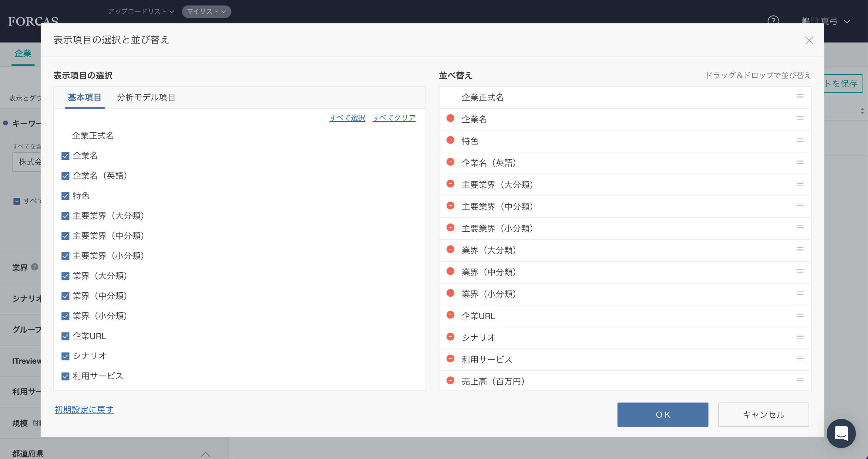This screenshot has width=868, height=459.
Task: Click the すべてクリア link
Action: click(394, 118)
